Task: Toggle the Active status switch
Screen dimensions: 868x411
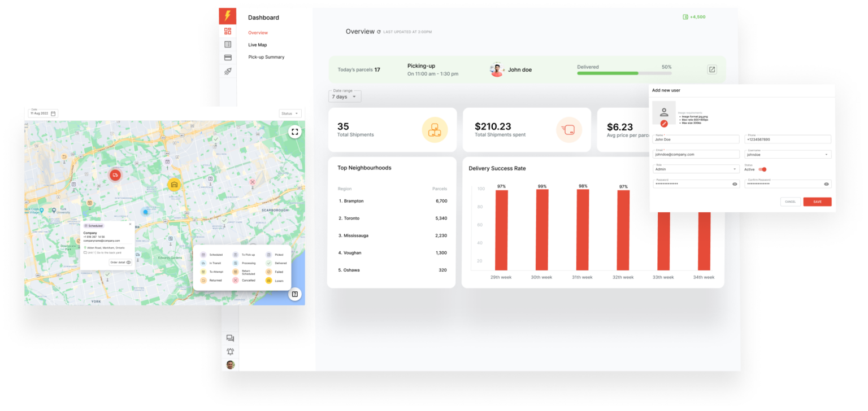Action: [x=762, y=169]
